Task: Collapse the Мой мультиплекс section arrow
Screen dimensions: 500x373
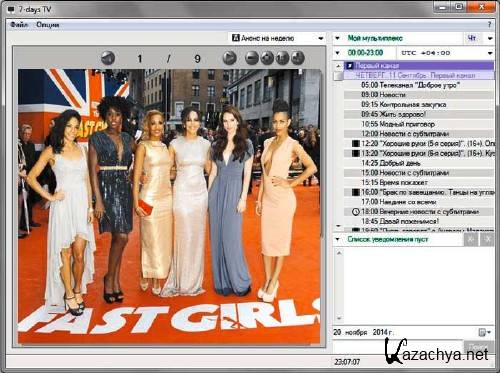Action: [337, 38]
